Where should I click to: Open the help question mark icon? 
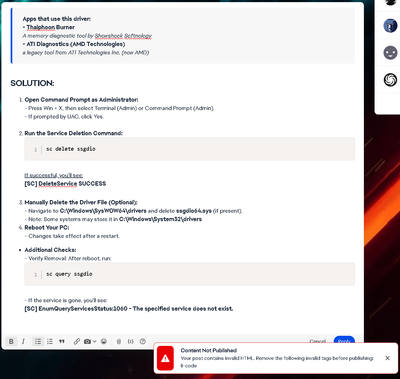(x=143, y=341)
